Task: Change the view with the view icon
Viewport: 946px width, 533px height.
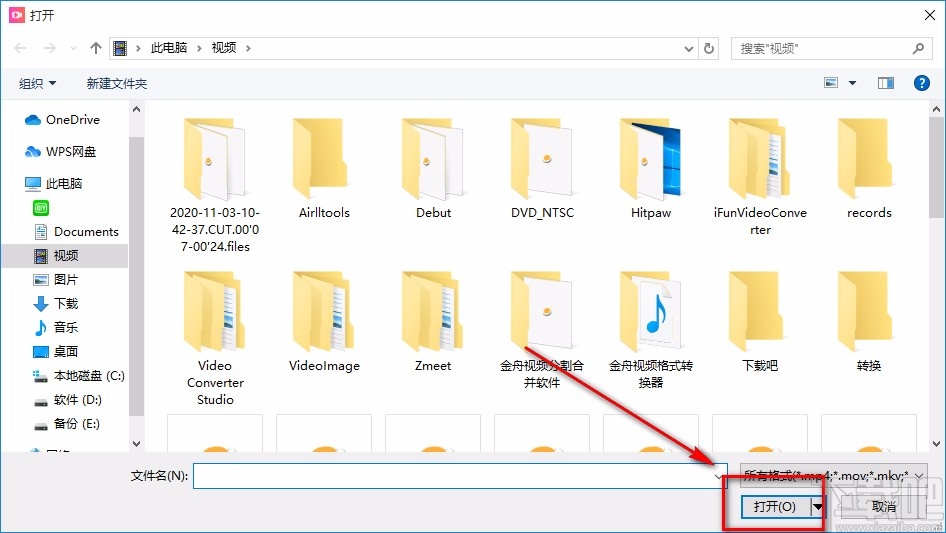Action: [x=831, y=83]
